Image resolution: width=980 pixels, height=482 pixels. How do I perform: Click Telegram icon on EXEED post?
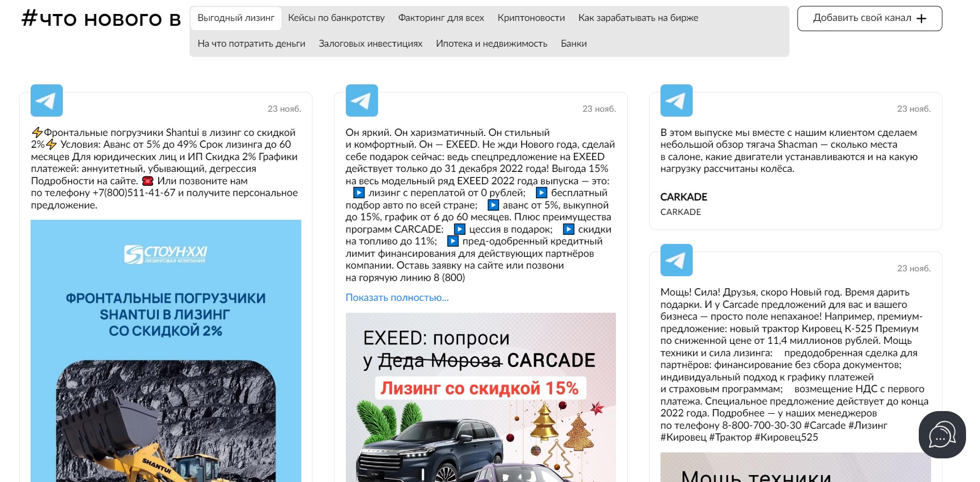(x=361, y=100)
